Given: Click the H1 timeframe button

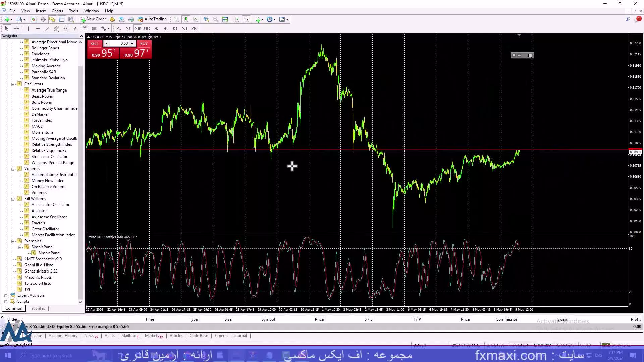Looking at the screenshot, I should click(157, 28).
